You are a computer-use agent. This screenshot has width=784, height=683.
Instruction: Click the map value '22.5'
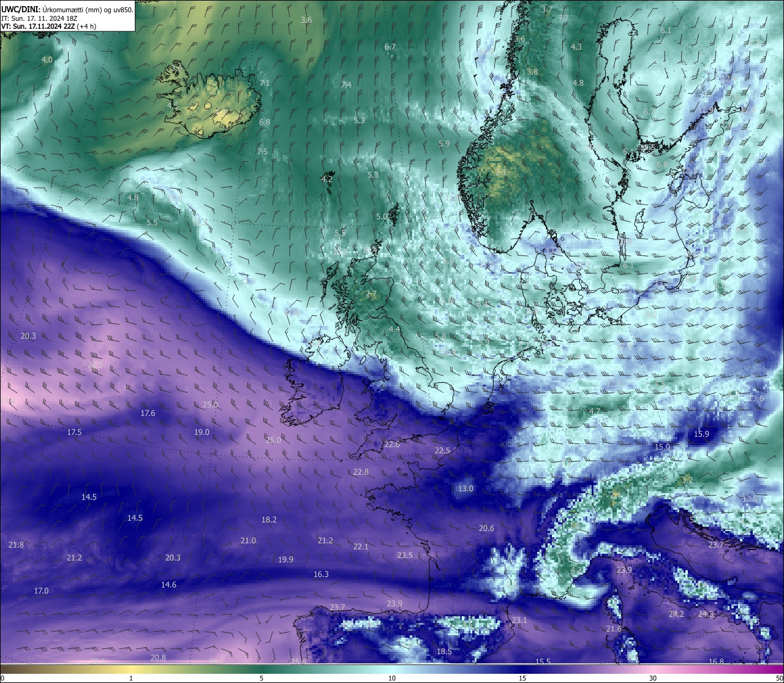pos(442,450)
